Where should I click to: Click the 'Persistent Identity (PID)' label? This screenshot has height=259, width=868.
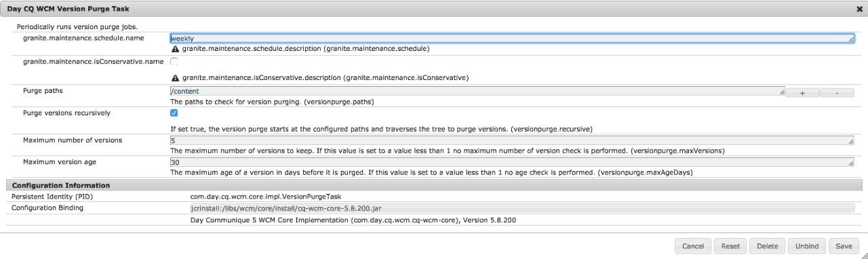pyautogui.click(x=53, y=197)
